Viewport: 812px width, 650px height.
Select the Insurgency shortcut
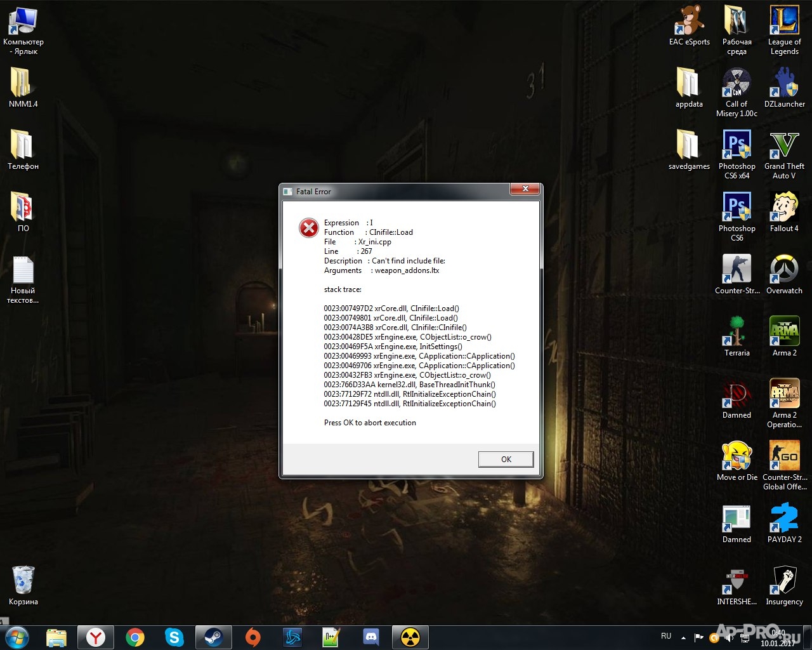(785, 585)
